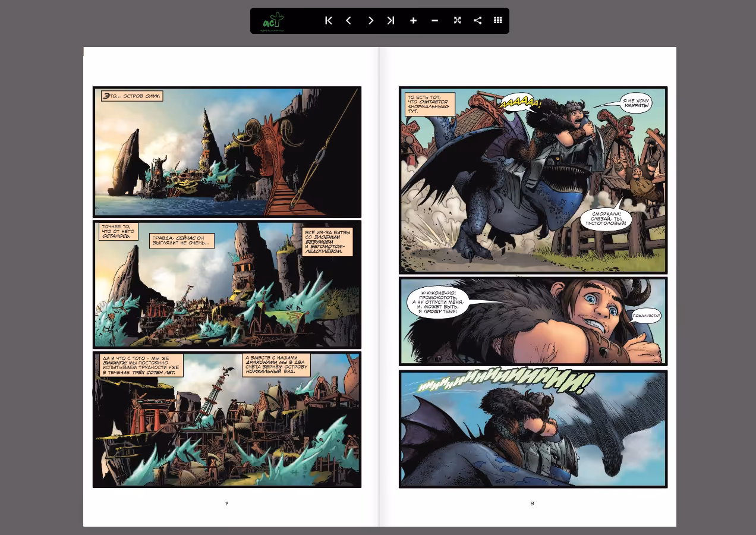Click the AST publisher logo
The height and width of the screenshot is (535, 756).
coord(273,22)
